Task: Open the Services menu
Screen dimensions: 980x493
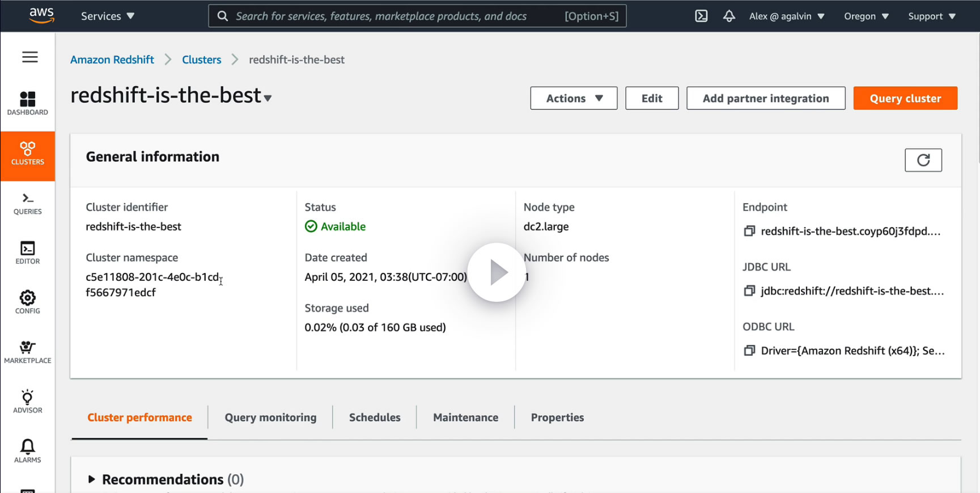Action: [x=108, y=16]
